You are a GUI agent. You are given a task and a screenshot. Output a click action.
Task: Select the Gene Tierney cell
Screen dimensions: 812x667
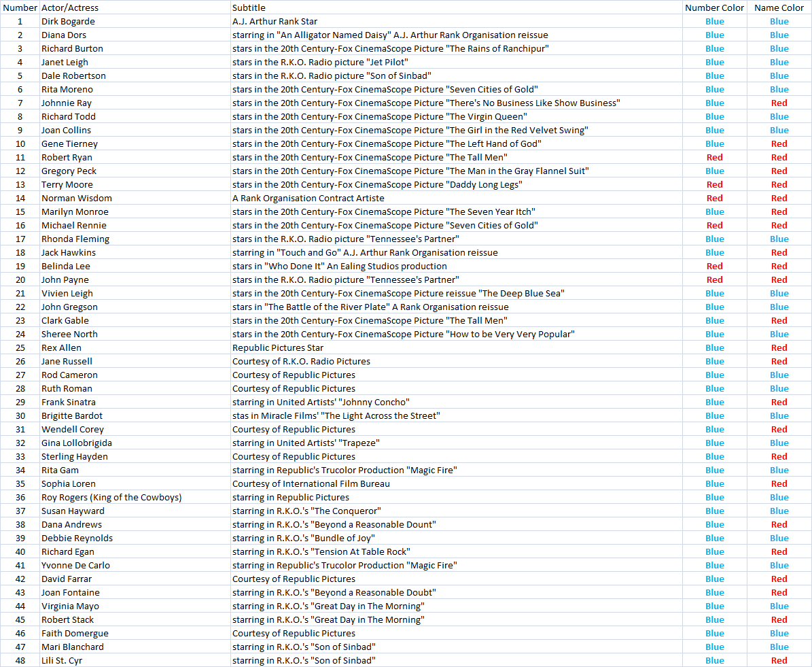pos(135,143)
